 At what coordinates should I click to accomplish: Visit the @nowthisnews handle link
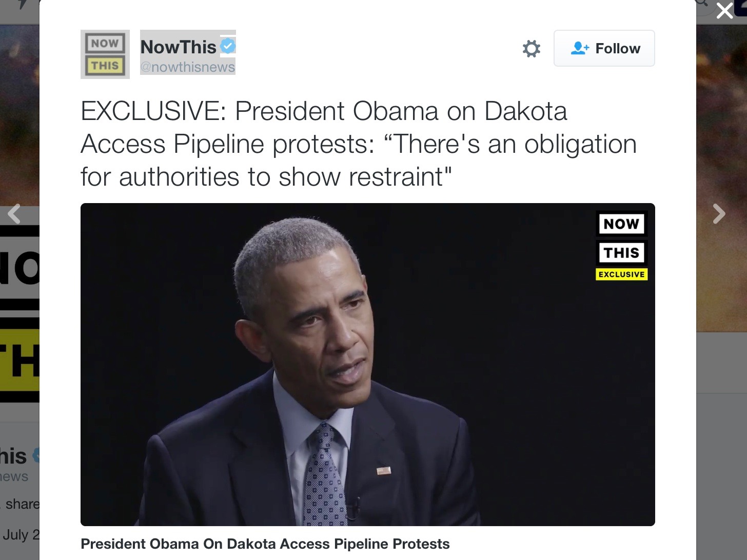[x=187, y=67]
